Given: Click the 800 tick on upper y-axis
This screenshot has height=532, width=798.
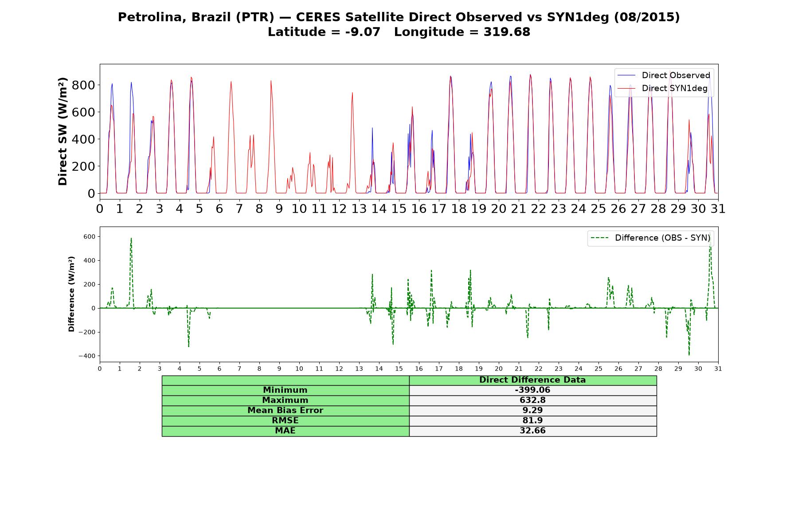Looking at the screenshot, I should point(84,85).
